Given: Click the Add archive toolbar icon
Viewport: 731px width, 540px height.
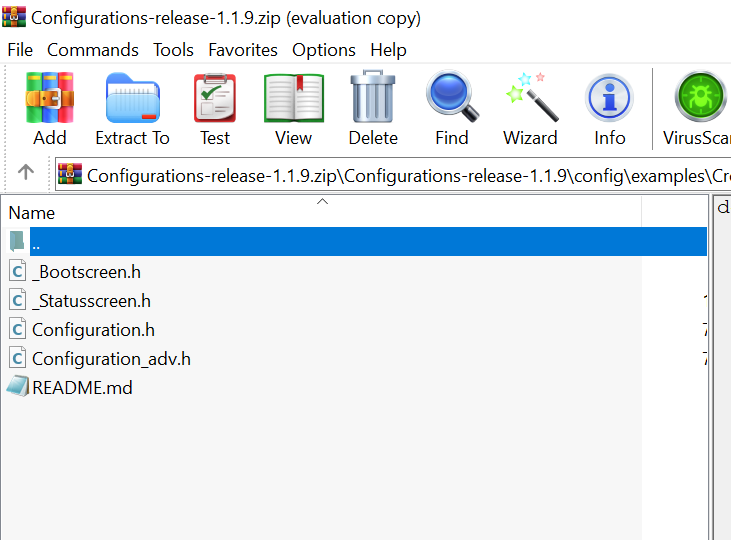Looking at the screenshot, I should pos(50,98).
